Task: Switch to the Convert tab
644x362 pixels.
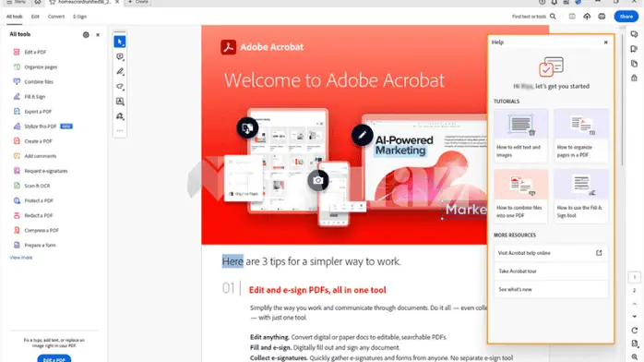Action: click(56, 17)
